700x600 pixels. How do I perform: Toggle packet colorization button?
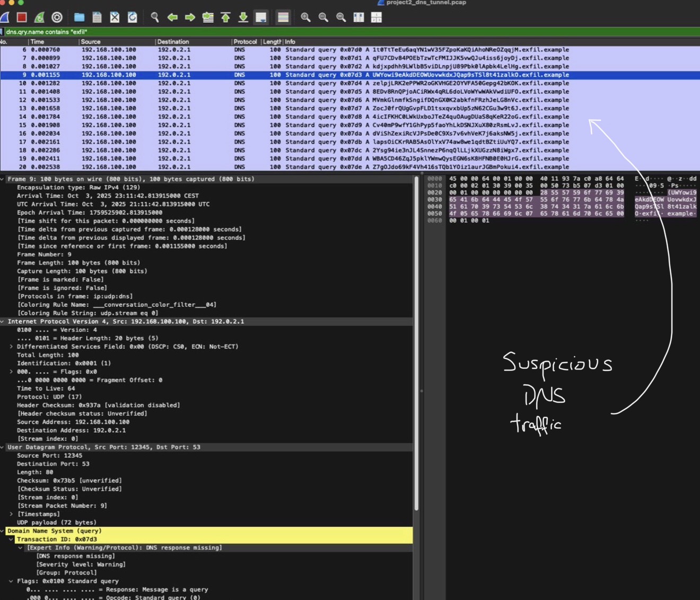pos(283,17)
